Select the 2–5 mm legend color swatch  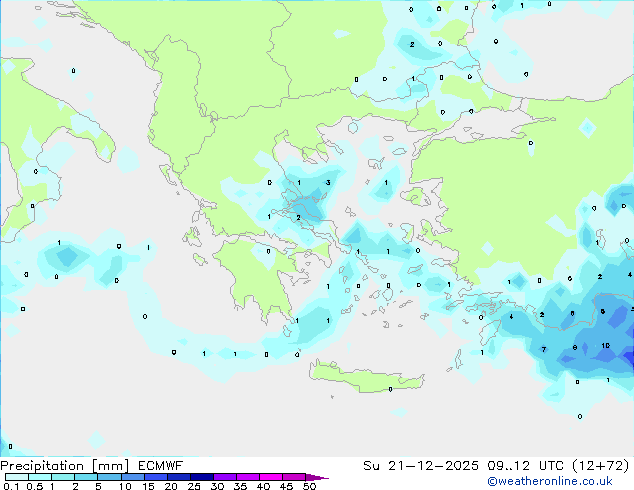tap(86, 477)
